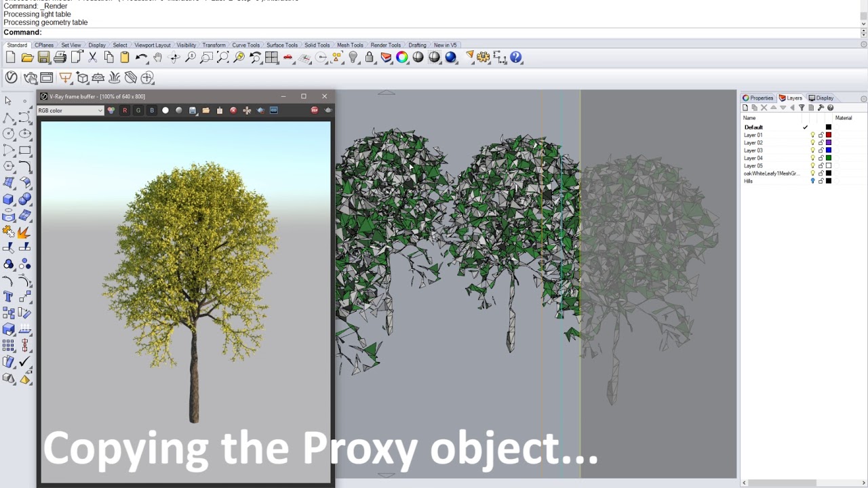The image size is (868, 488).
Task: Open the Properties panel tab
Action: (x=758, y=98)
